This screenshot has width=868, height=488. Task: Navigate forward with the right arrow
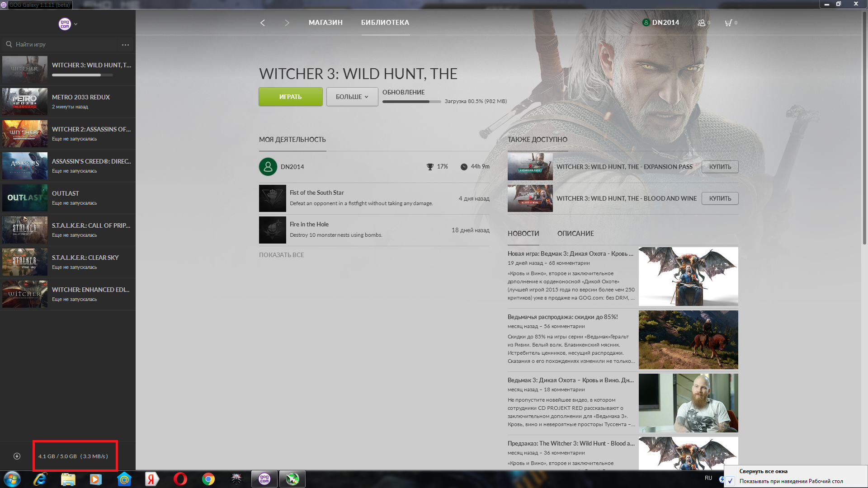(x=287, y=23)
